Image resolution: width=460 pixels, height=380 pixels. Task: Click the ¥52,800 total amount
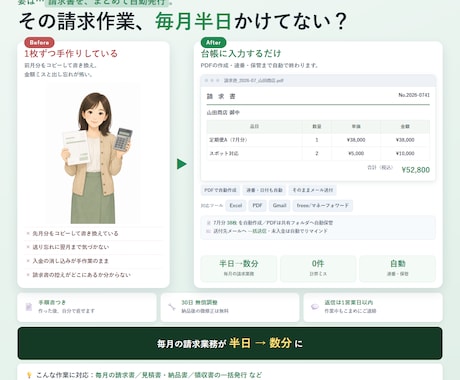coord(416,170)
